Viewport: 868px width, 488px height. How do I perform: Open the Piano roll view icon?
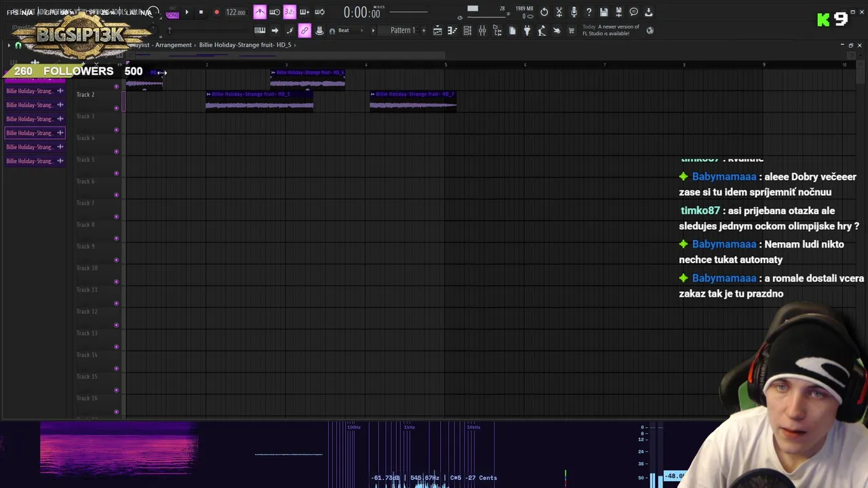click(452, 30)
